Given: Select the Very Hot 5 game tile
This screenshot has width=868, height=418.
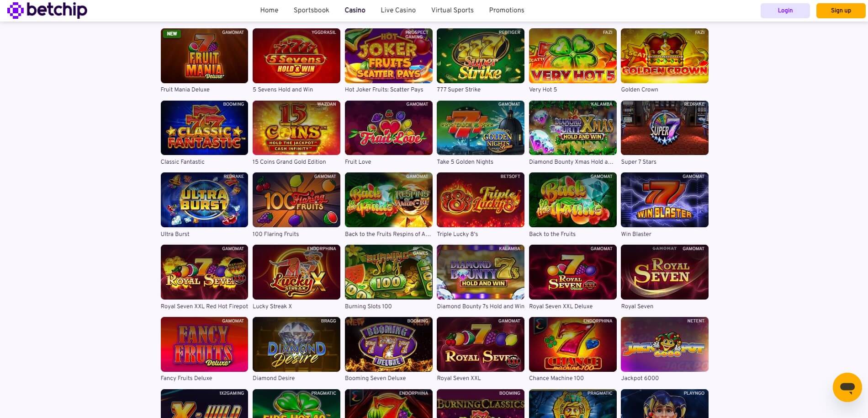Looking at the screenshot, I should coord(573,56).
